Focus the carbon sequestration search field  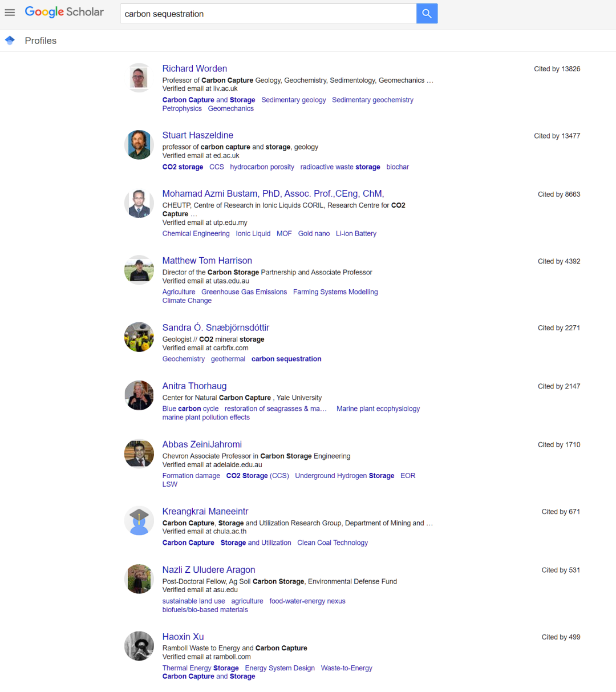[x=268, y=14]
